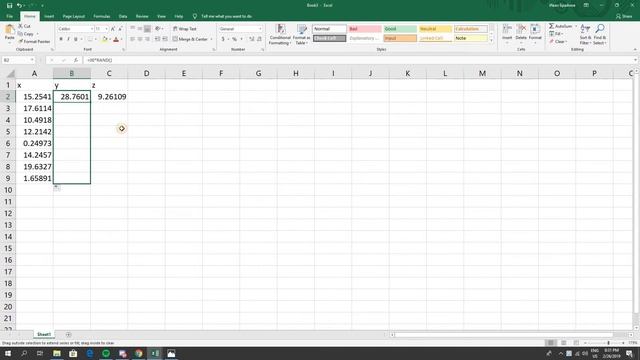This screenshot has height=360, width=640.
Task: Click the Accounting dollar sign icon
Action: [x=223, y=39]
